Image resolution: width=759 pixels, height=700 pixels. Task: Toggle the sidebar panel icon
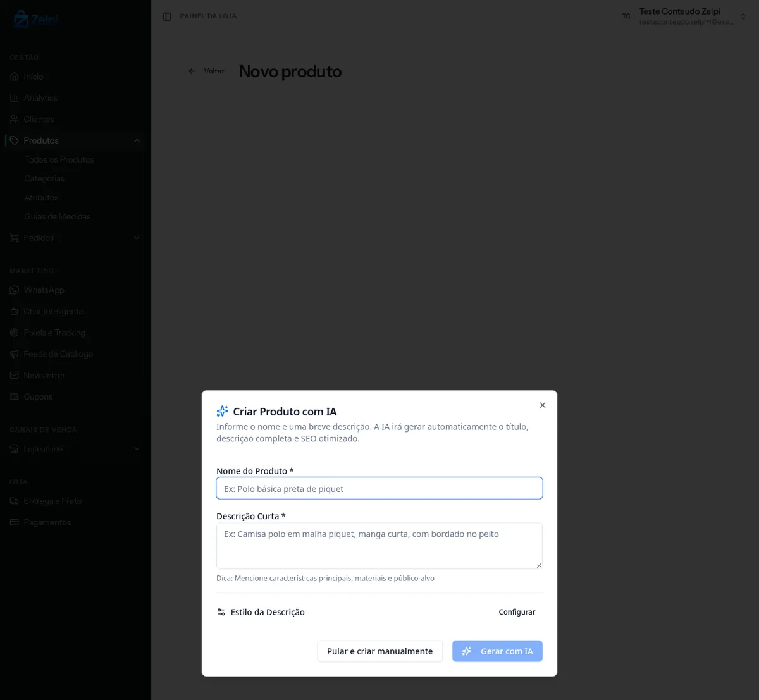[x=167, y=16]
